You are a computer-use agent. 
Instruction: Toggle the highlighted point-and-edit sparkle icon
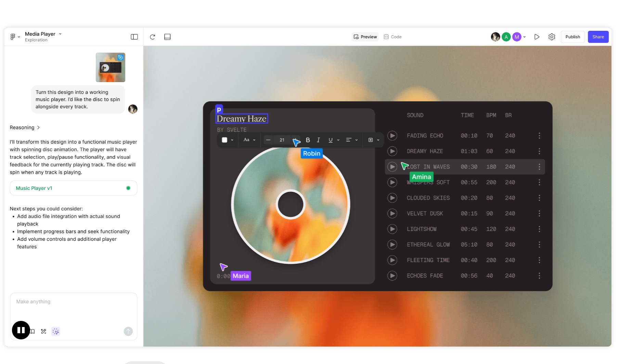click(55, 331)
